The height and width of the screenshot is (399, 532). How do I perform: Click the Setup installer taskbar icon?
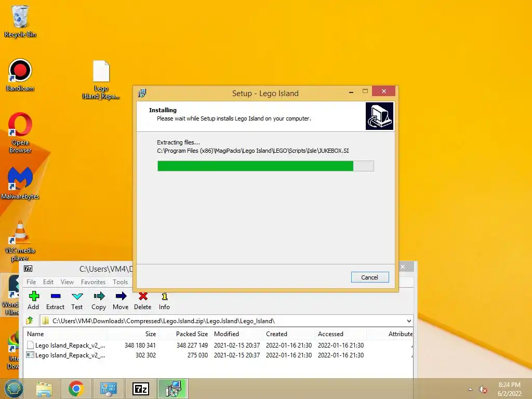click(173, 389)
